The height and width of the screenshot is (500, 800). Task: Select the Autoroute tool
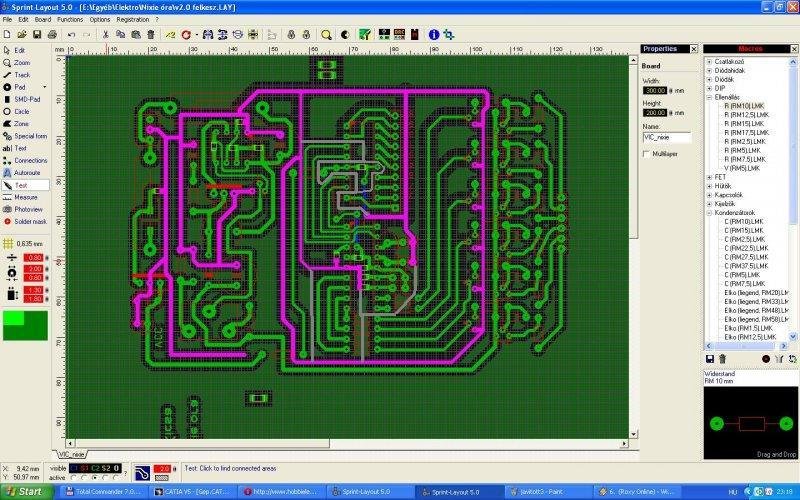pyautogui.click(x=26, y=172)
